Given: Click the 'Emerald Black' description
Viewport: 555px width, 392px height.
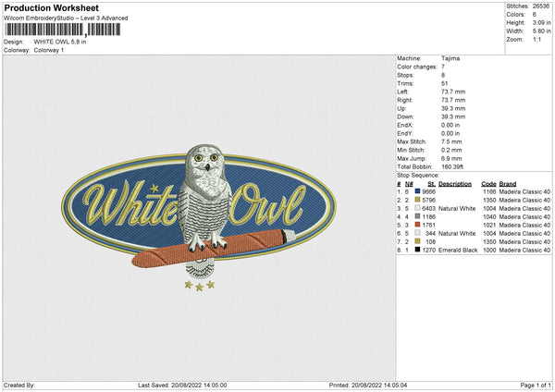Looking at the screenshot, I should [458, 251].
